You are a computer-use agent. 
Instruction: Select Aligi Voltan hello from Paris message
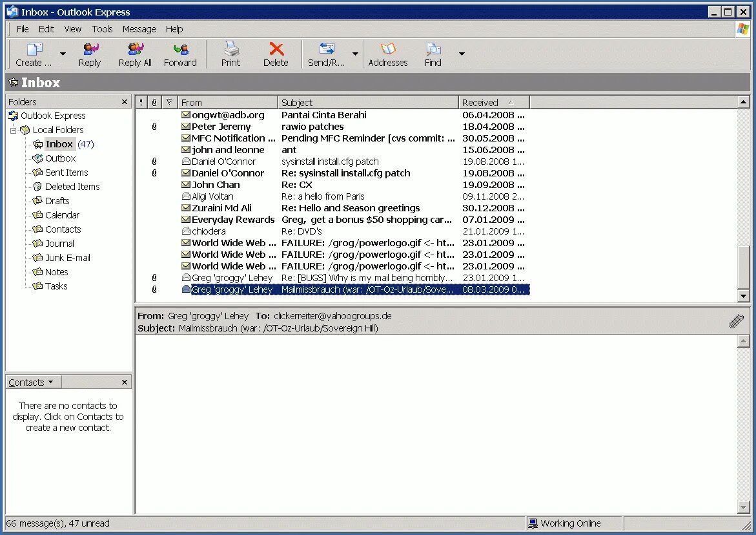click(x=332, y=196)
